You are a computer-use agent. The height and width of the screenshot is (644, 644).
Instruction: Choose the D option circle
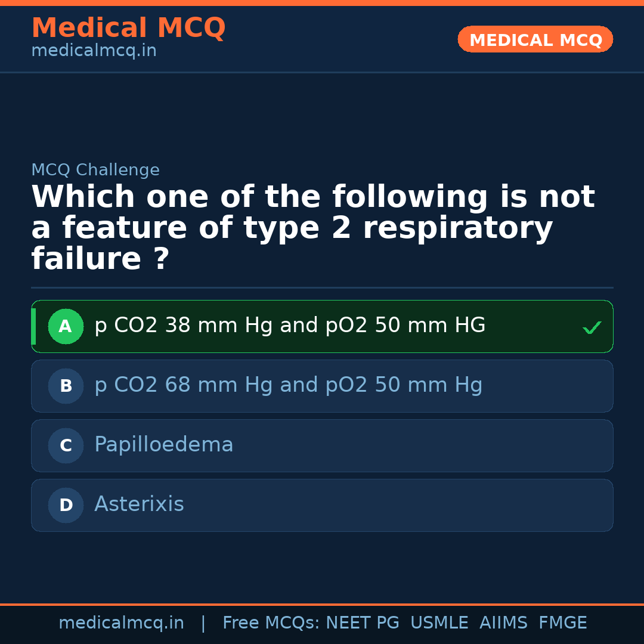[x=66, y=506]
